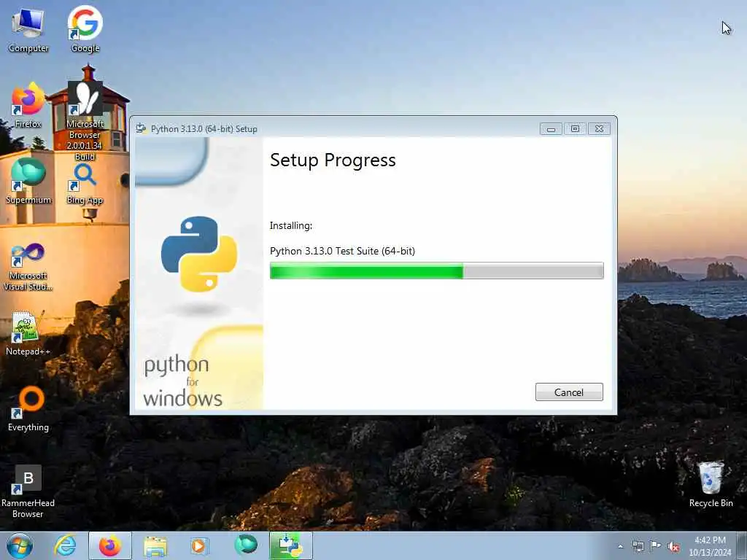Screen dimensions: 747x560
Task: Click the 'Setup Progress' heading
Action: tap(333, 160)
